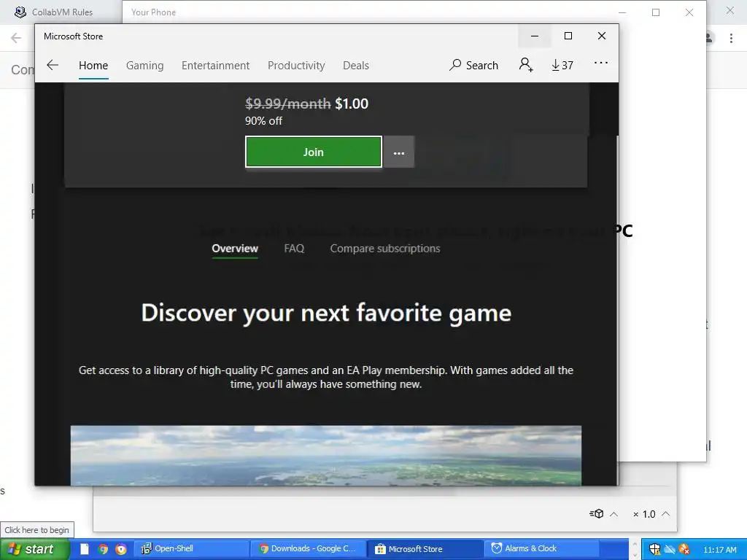Viewport: 747px width, 560px height.
Task: Open downloads and updates showing 37
Action: tap(562, 65)
